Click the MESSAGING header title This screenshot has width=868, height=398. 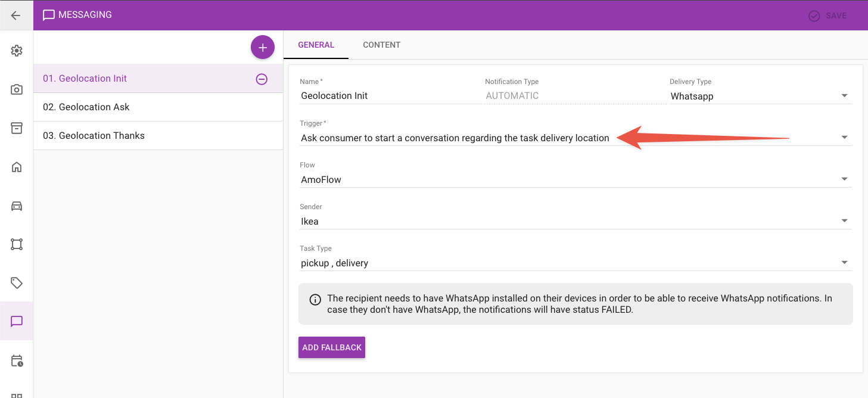coord(85,15)
